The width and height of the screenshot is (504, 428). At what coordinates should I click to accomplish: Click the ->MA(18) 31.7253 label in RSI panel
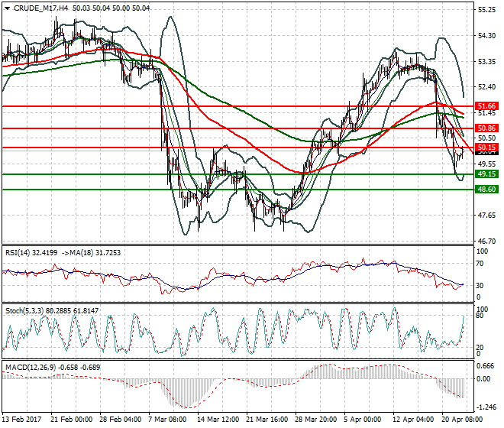(91, 253)
